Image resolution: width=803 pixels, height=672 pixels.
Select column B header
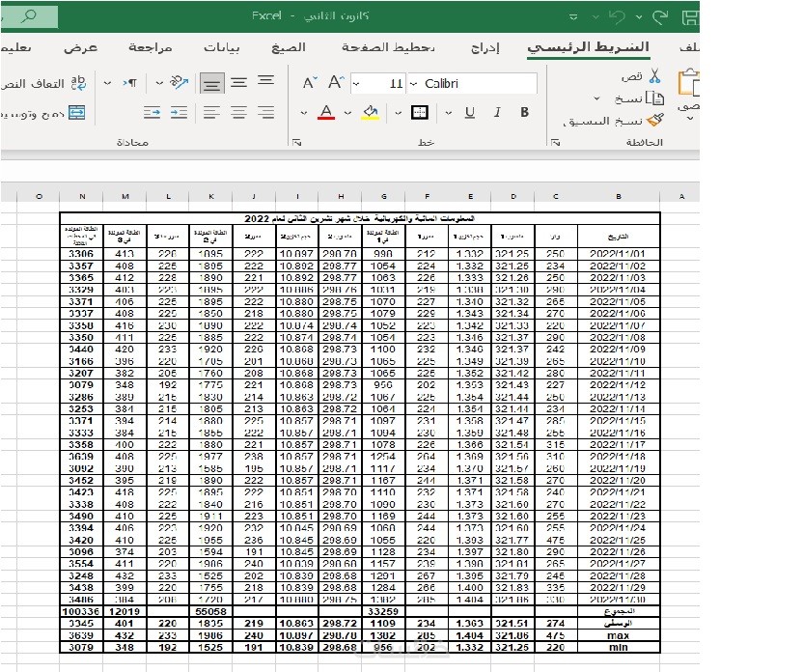click(x=619, y=196)
